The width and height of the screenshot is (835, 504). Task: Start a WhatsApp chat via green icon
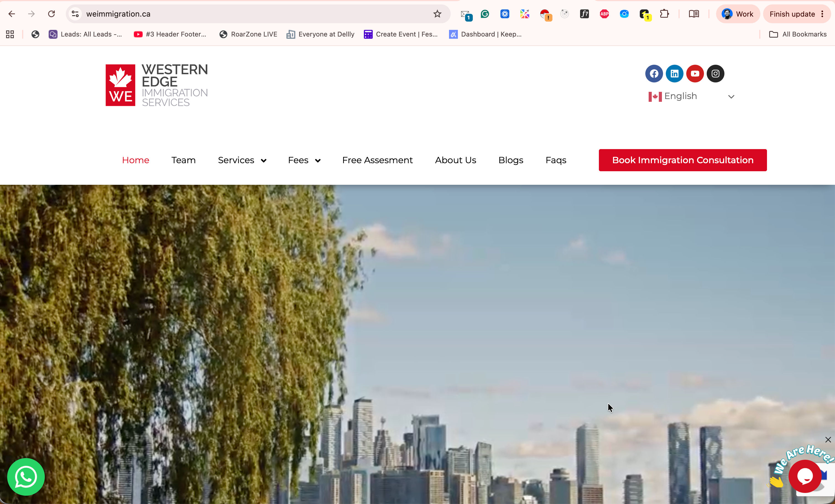tap(26, 477)
